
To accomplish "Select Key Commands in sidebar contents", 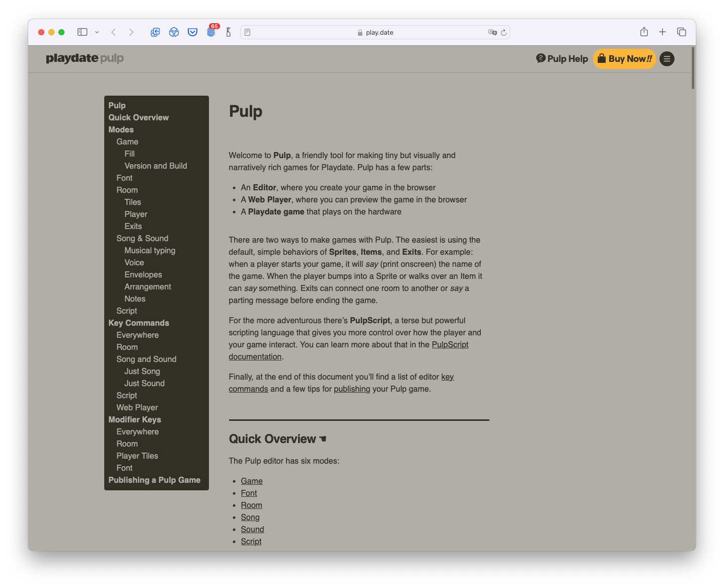I will 139,323.
